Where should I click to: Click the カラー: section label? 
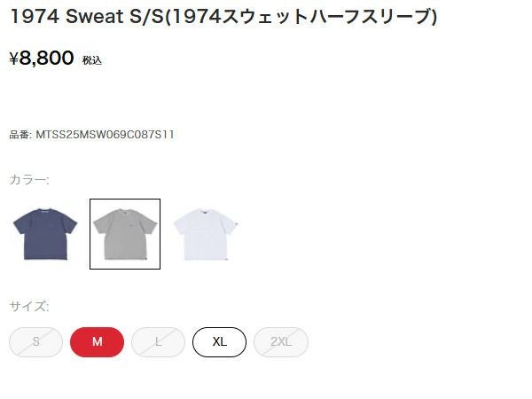pyautogui.click(x=29, y=179)
